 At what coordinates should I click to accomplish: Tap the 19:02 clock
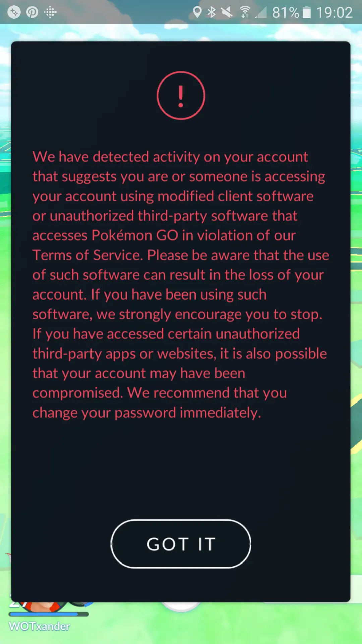click(x=335, y=13)
